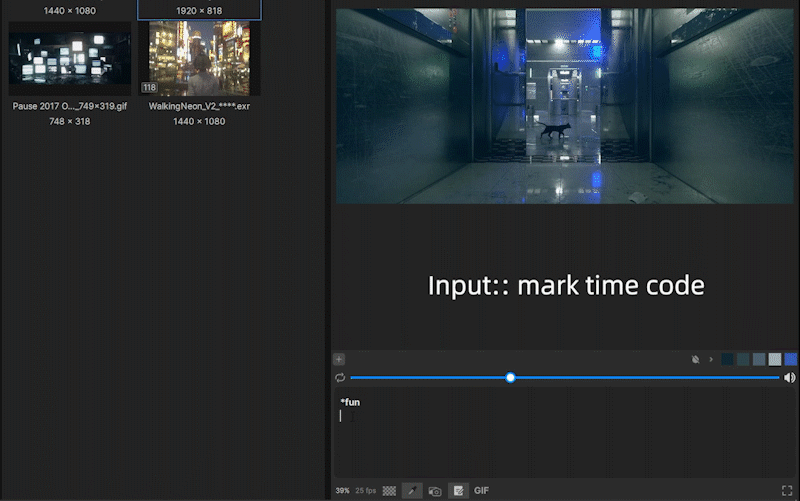
Task: Select the light gray color swatch
Action: [774, 359]
